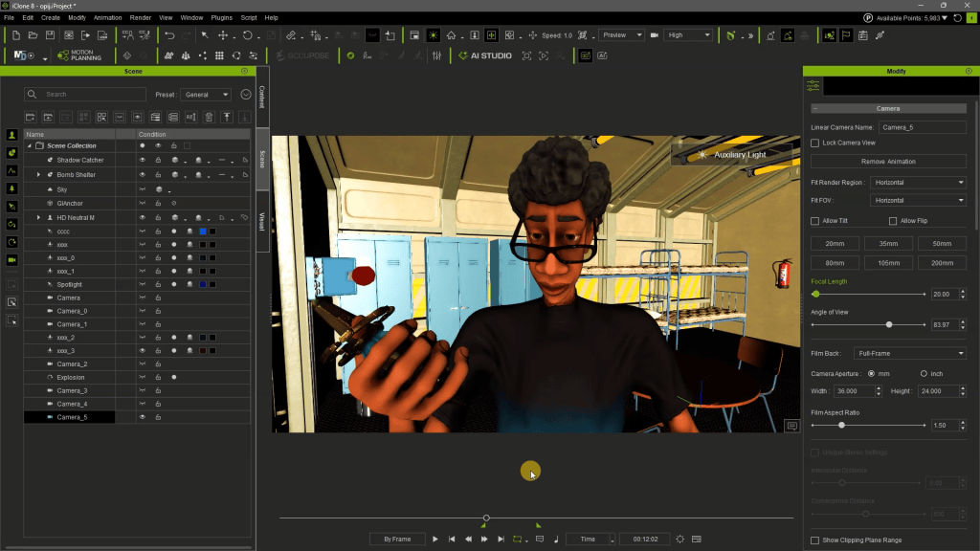Undo the last action
The height and width of the screenshot is (551, 980).
[x=169, y=35]
